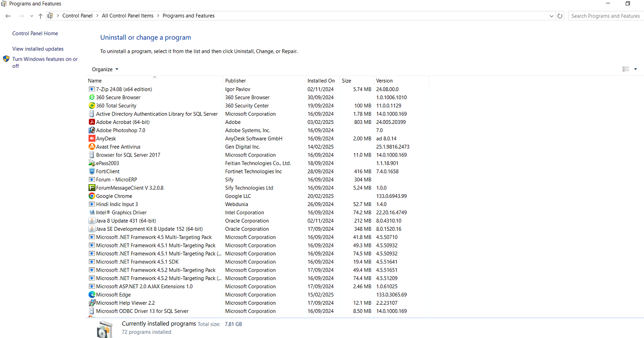The height and width of the screenshot is (338, 644).
Task: Click the Igor Pavlov publisher cell
Action: point(237,89)
